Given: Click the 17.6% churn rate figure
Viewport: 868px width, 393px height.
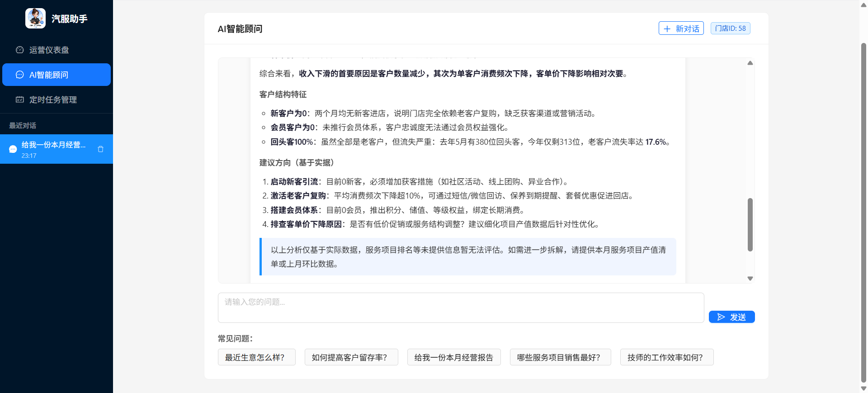Looking at the screenshot, I should tap(656, 142).
